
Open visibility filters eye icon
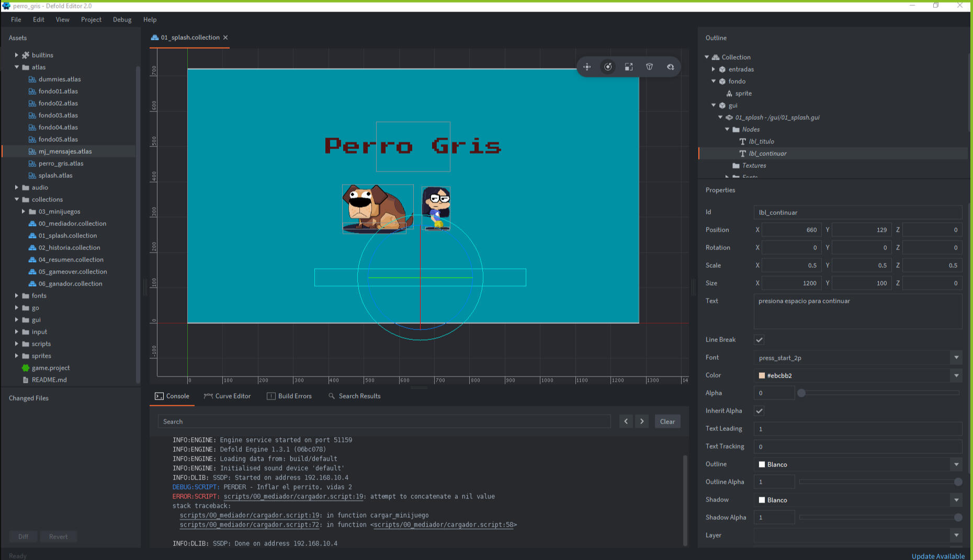point(671,67)
